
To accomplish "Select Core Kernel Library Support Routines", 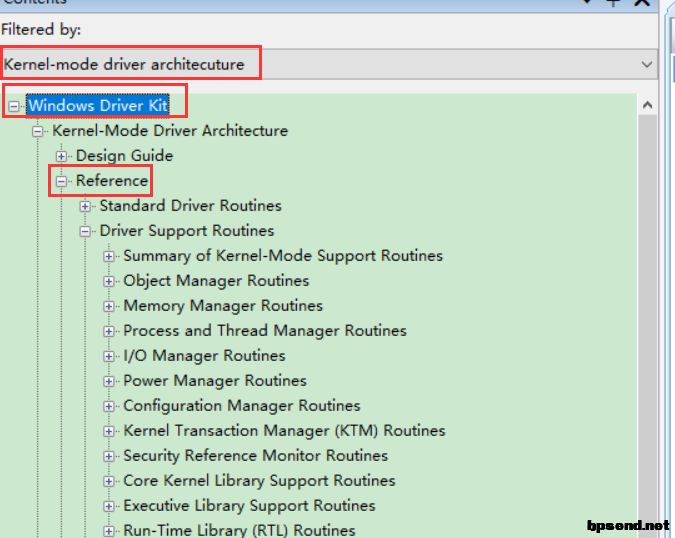I will click(x=259, y=481).
